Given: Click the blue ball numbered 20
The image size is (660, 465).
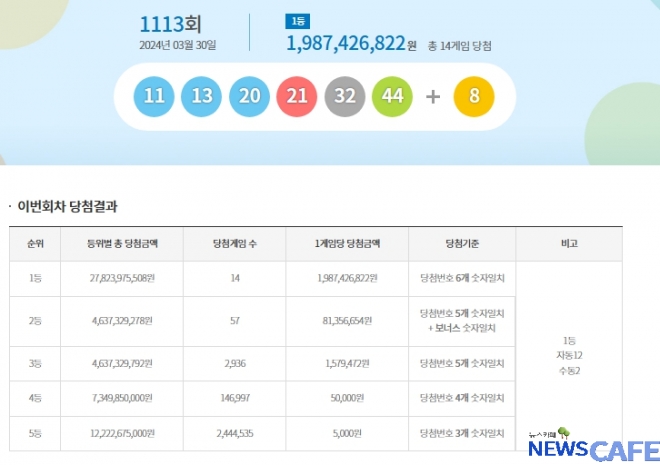Looking at the screenshot, I should pyautogui.click(x=250, y=96).
